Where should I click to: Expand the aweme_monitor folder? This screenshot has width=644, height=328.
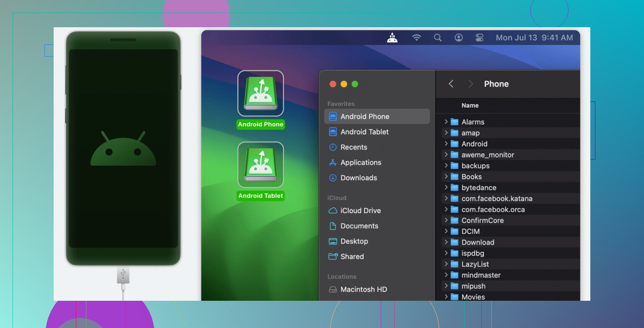point(446,155)
